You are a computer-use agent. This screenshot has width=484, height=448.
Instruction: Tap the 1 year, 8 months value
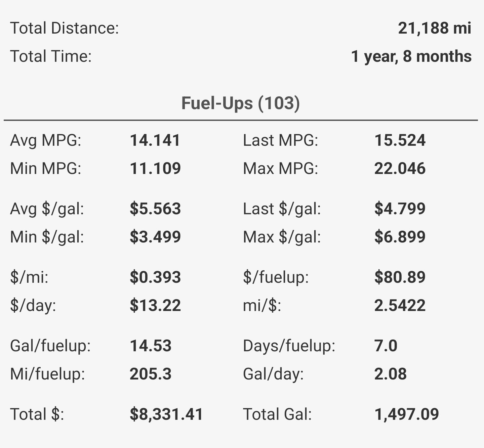[x=411, y=56]
